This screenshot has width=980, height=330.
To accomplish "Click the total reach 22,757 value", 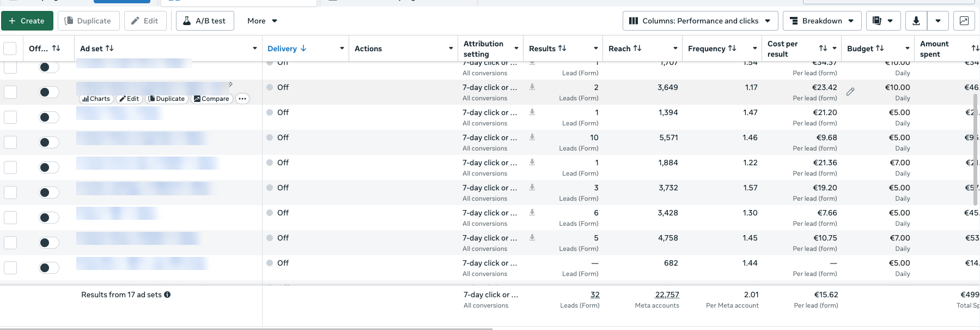I will click(667, 295).
